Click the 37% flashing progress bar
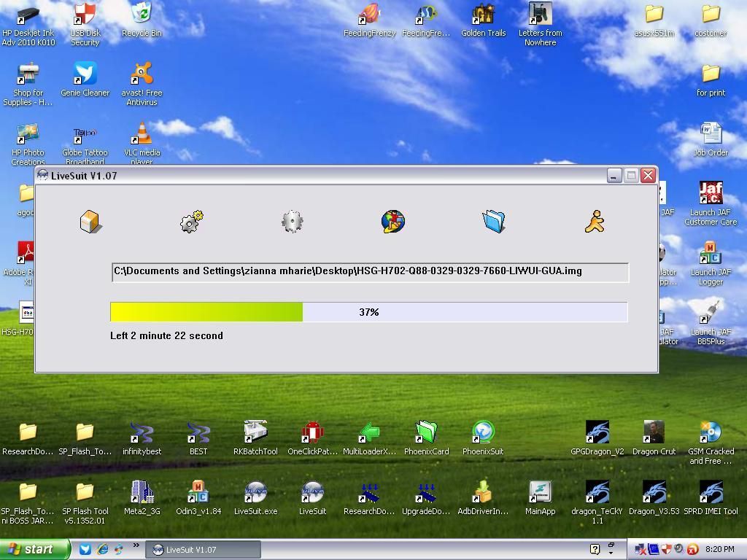The height and width of the screenshot is (560, 747). point(368,312)
